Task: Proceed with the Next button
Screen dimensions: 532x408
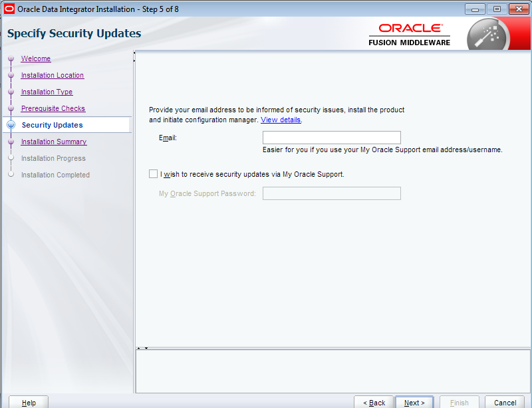Action: click(414, 402)
